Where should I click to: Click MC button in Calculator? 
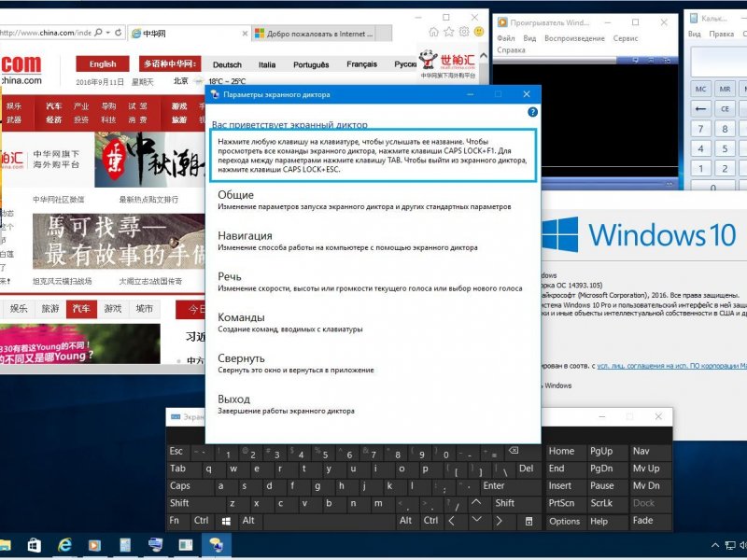click(701, 89)
